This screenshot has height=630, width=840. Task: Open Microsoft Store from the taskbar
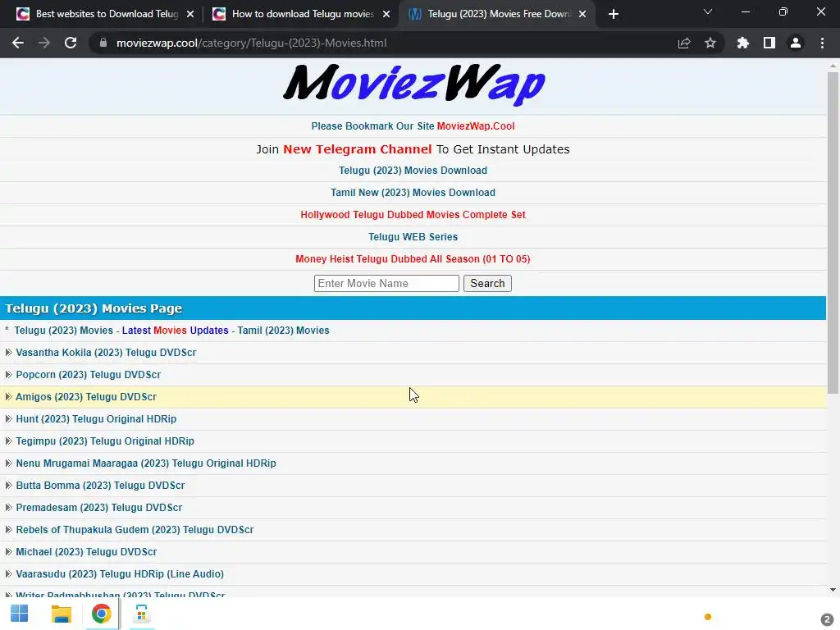coord(141,614)
